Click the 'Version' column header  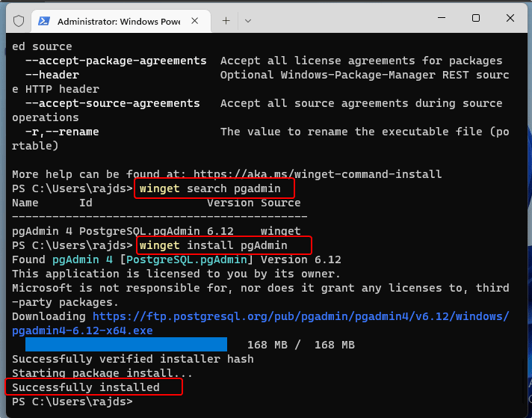coord(230,203)
